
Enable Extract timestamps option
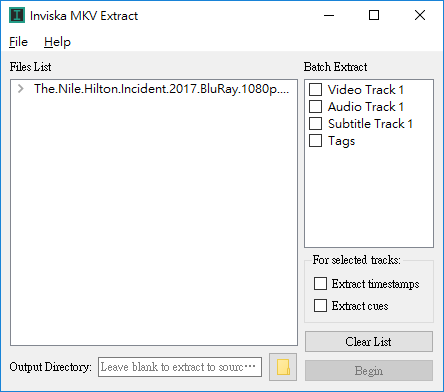(x=320, y=284)
